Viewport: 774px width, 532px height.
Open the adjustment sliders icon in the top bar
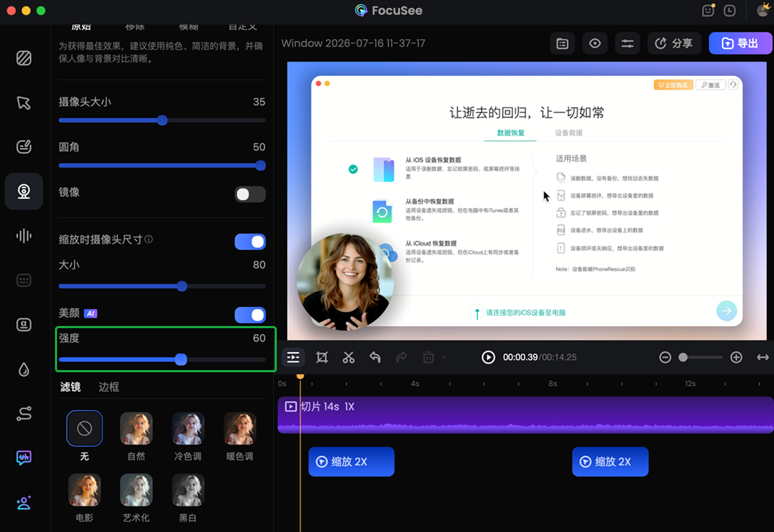tap(627, 43)
